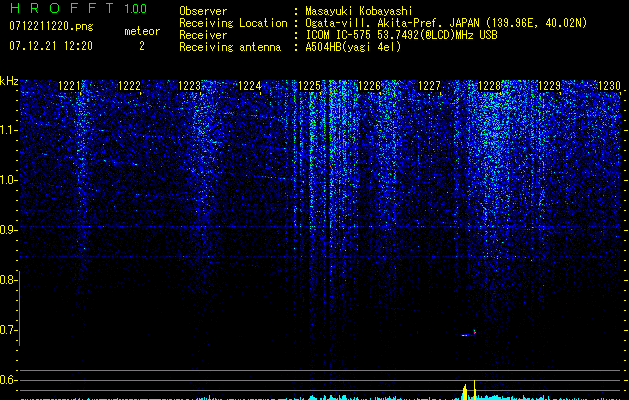
Task: Click the Receiving antenna label
Action: 230,47
